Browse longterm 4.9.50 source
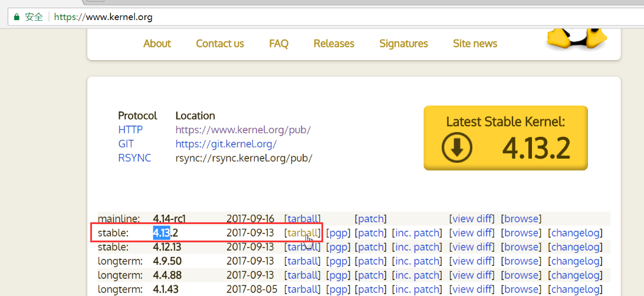 (521, 261)
